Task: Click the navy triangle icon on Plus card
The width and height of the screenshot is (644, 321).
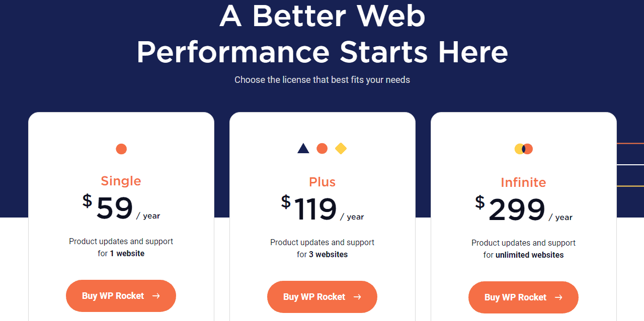Action: click(x=303, y=149)
